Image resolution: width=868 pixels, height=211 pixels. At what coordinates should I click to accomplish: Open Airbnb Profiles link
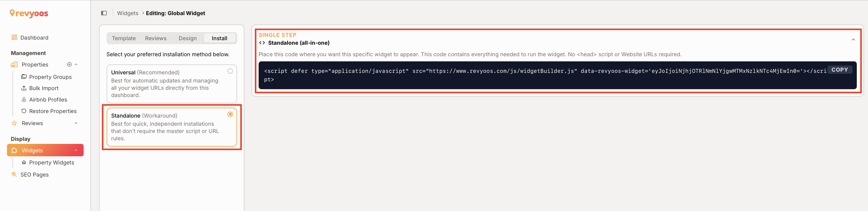click(48, 100)
